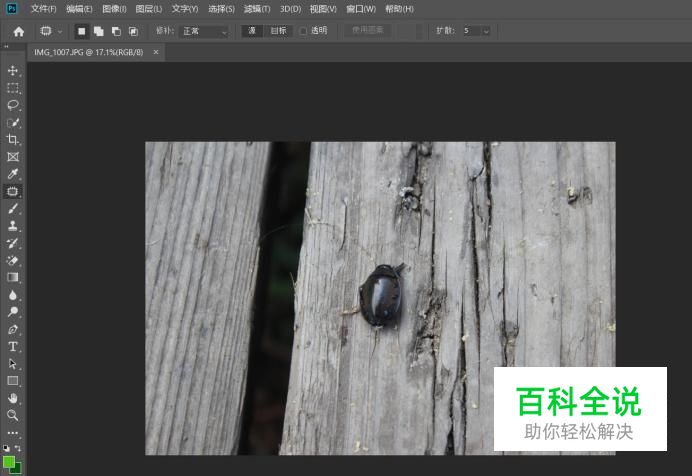Screen dimensions: 692x476
Task: Select the Horizontal Type tool
Action: [13, 346]
